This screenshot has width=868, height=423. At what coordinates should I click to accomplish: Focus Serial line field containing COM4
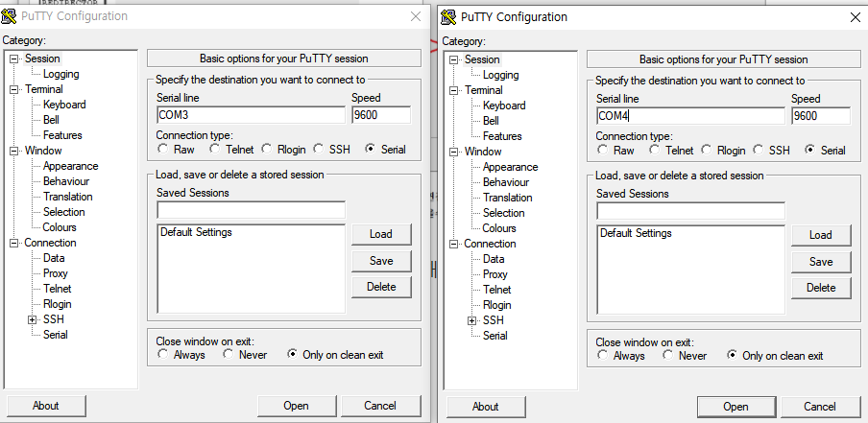pos(691,116)
